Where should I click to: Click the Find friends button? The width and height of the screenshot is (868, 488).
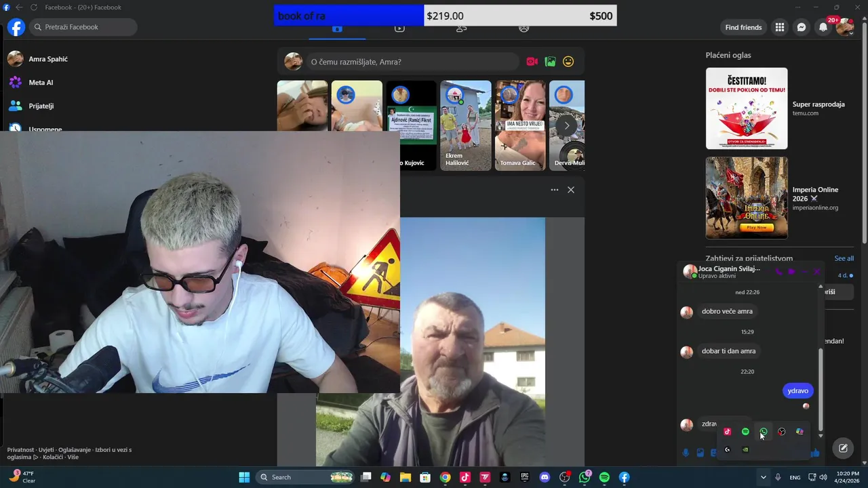point(743,27)
